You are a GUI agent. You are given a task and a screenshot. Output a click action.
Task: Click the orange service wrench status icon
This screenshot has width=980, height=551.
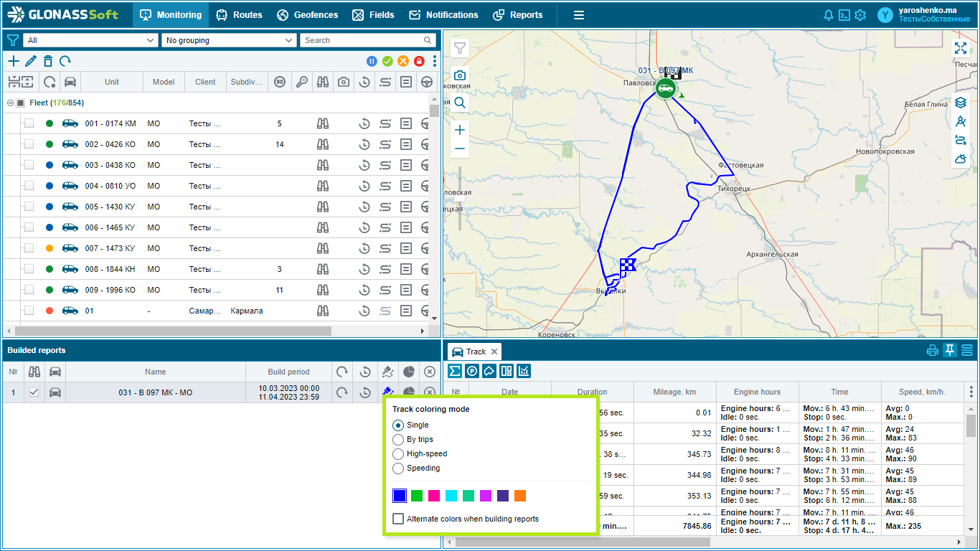[403, 62]
